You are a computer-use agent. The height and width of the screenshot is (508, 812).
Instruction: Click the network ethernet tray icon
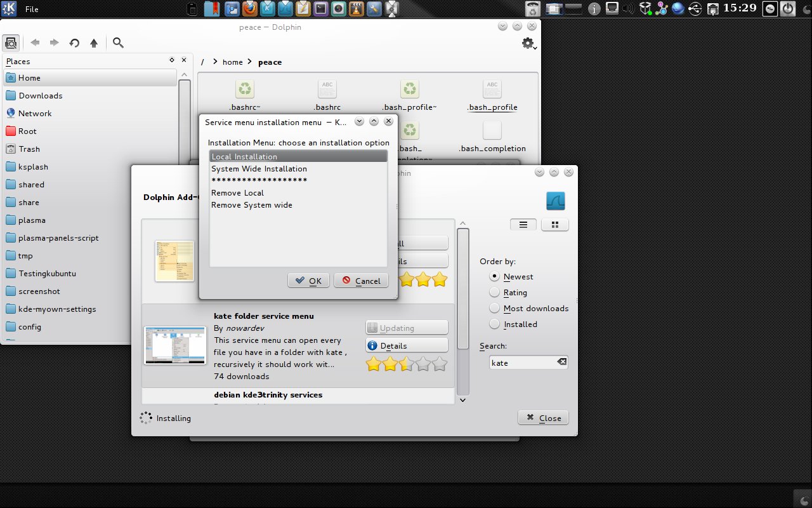tap(712, 9)
